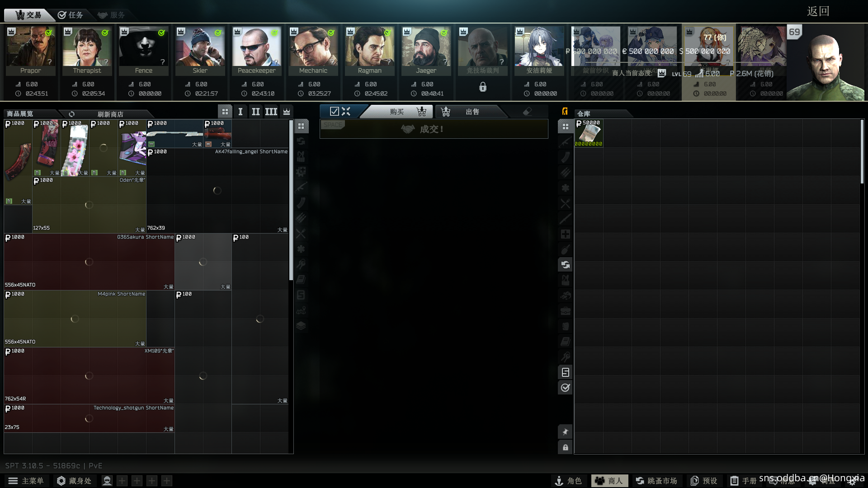Click the 50000 rouble stack in stash
Image resolution: width=868 pixels, height=488 pixels.
point(589,133)
